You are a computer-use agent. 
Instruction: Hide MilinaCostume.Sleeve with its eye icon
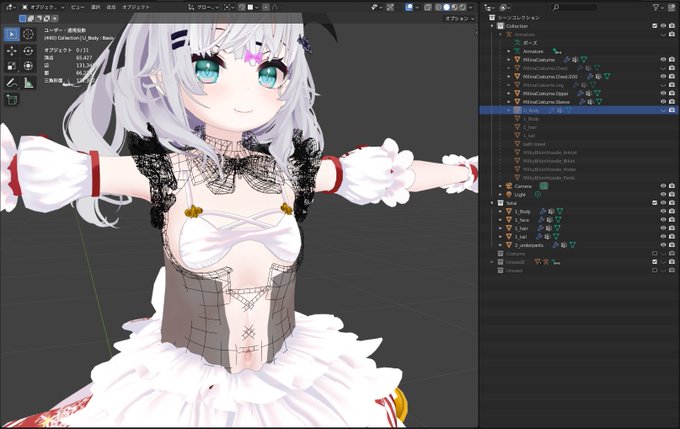click(663, 102)
